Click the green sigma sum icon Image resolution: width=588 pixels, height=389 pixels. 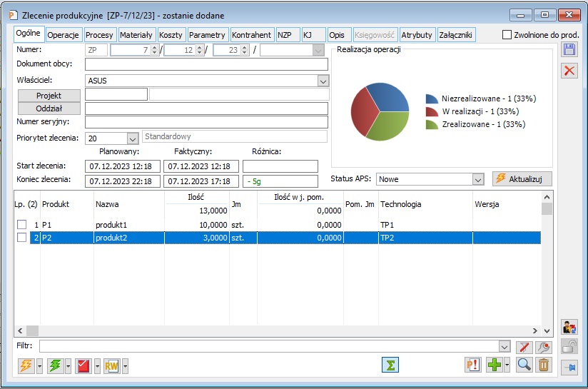point(390,365)
